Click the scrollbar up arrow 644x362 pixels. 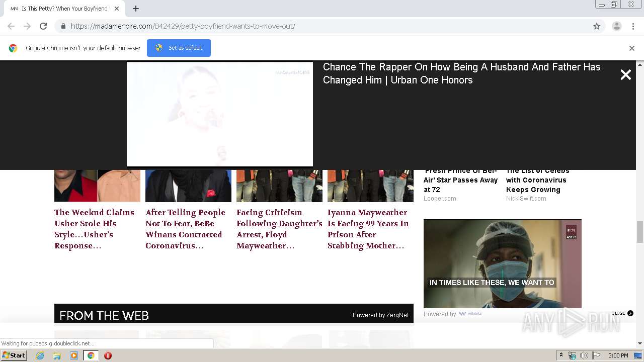click(640, 65)
